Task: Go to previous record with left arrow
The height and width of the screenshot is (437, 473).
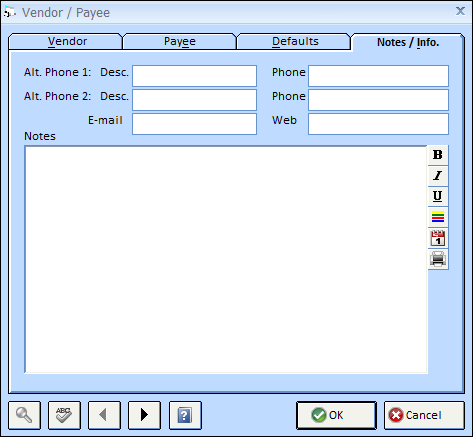Action: (104, 415)
